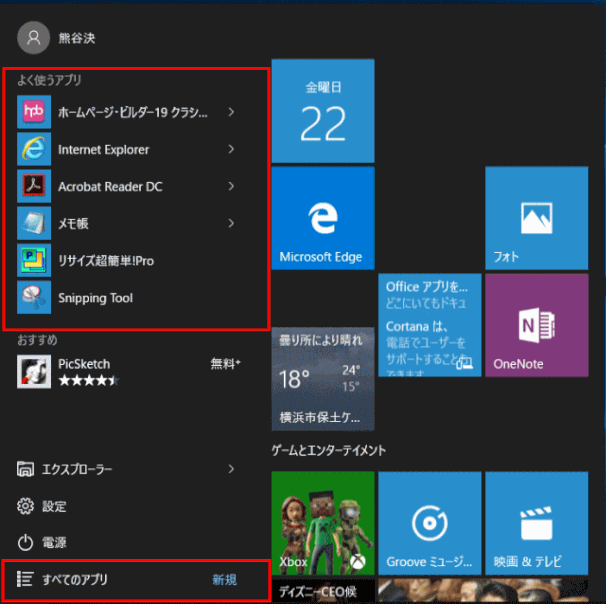Click the Acrobat Reader DC text label
The height and width of the screenshot is (604, 606).
tap(110, 187)
